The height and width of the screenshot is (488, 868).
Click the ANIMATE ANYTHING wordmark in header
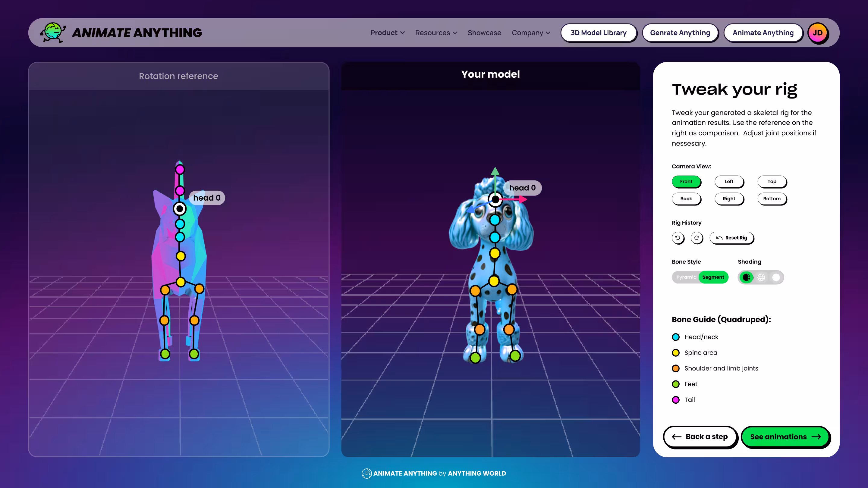click(x=137, y=33)
